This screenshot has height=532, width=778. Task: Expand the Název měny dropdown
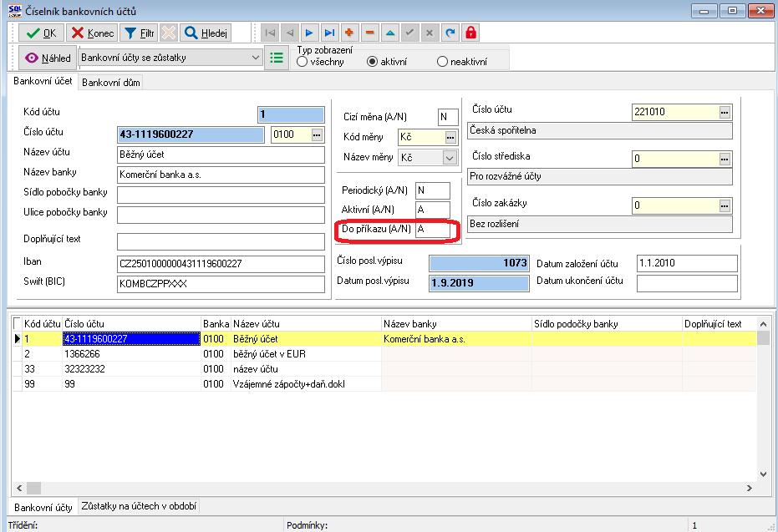(450, 158)
